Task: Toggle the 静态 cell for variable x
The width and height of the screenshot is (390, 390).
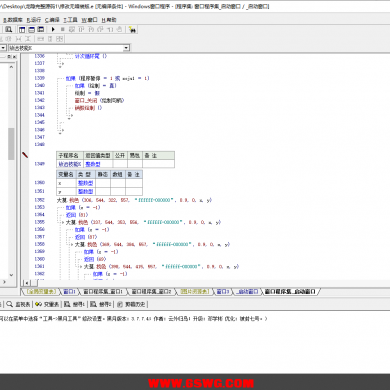Action: point(103,183)
